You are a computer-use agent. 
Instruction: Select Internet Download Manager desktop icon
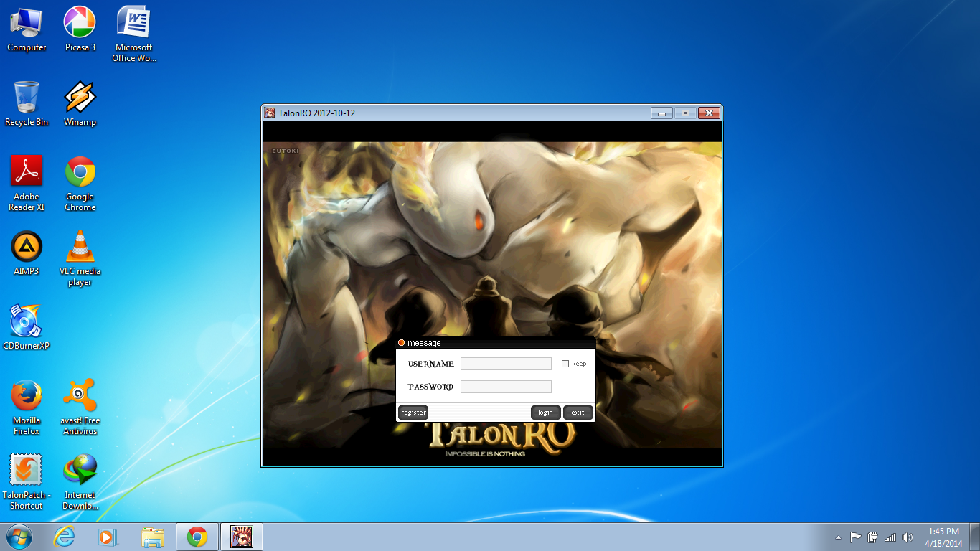point(80,482)
